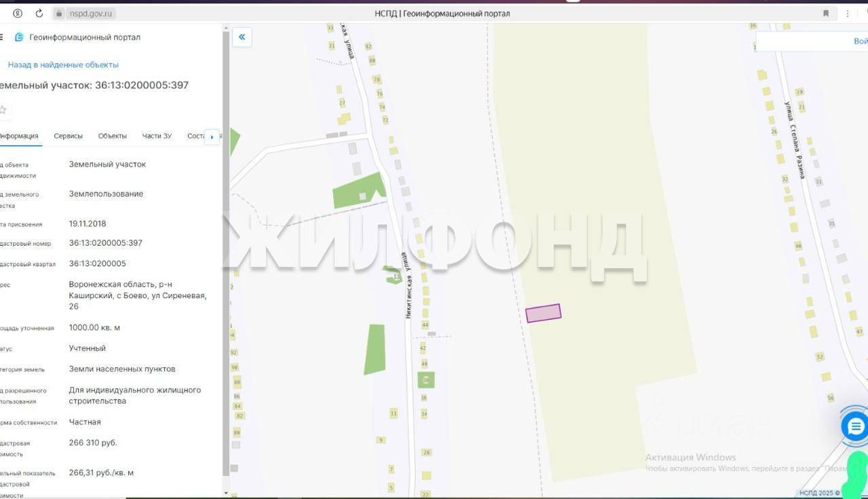Reload the page with browser refresh icon
Screen dimensions: 868x499
[39, 14]
